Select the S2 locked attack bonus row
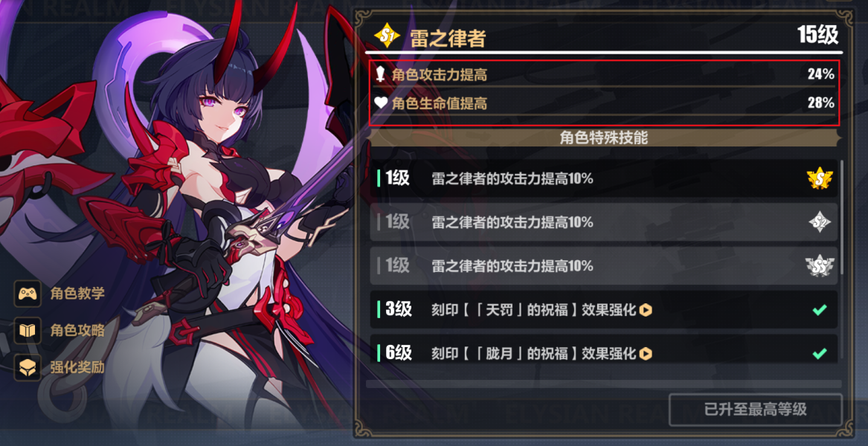This screenshot has width=868, height=446. (x=603, y=222)
